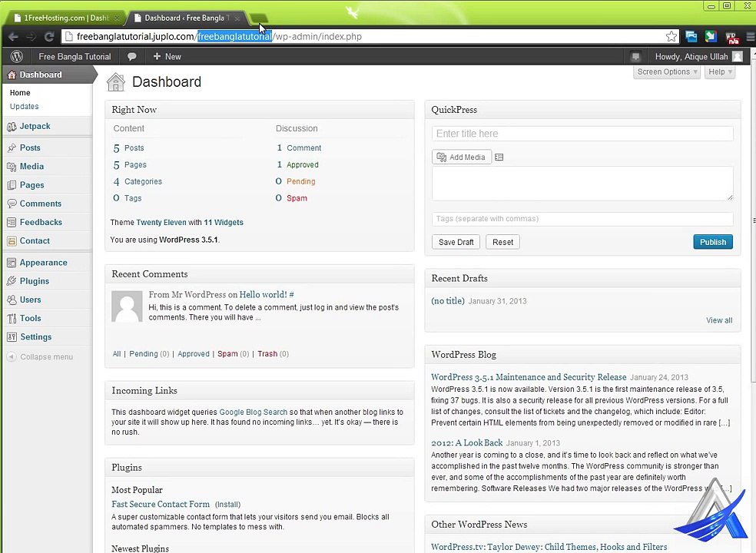The width and height of the screenshot is (756, 553).
Task: Focus the QuickPress content text area
Action: point(582,184)
